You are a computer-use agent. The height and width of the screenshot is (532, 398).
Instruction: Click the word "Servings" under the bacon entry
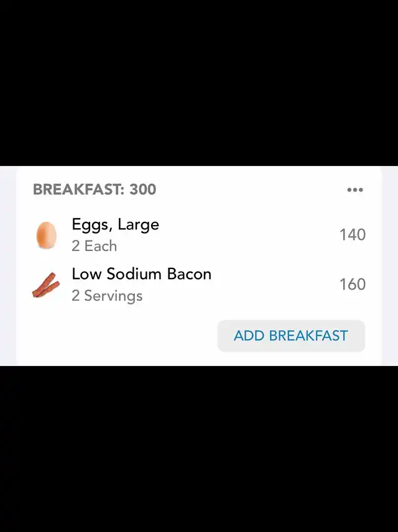[113, 296]
